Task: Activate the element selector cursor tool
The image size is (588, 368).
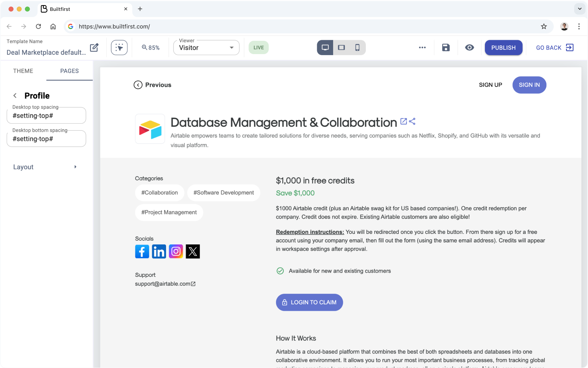Action: [x=119, y=48]
